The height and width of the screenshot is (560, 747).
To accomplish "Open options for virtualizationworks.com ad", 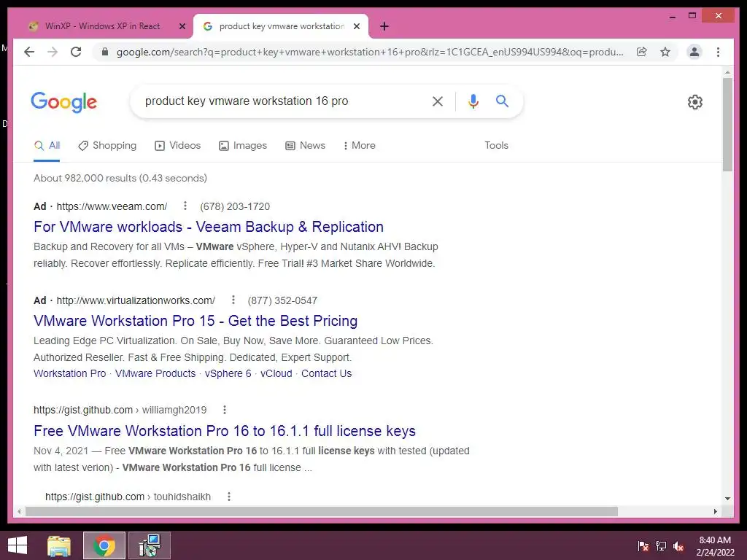I will (x=233, y=300).
